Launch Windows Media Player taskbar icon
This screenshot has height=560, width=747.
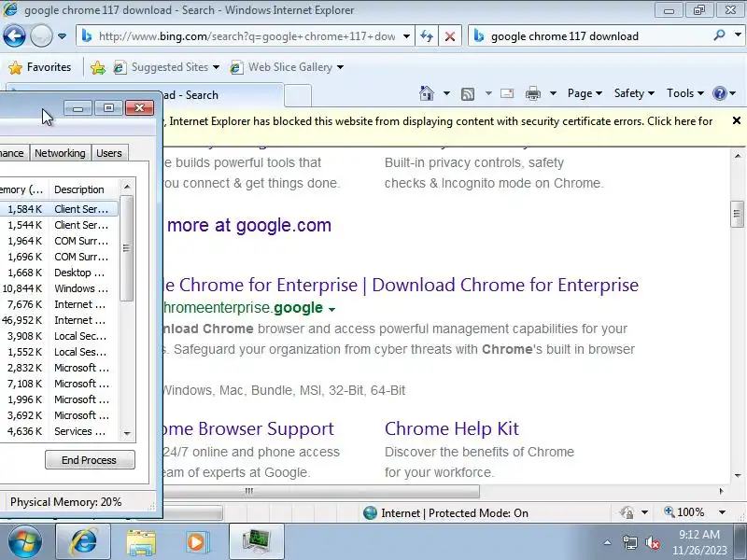pos(196,542)
